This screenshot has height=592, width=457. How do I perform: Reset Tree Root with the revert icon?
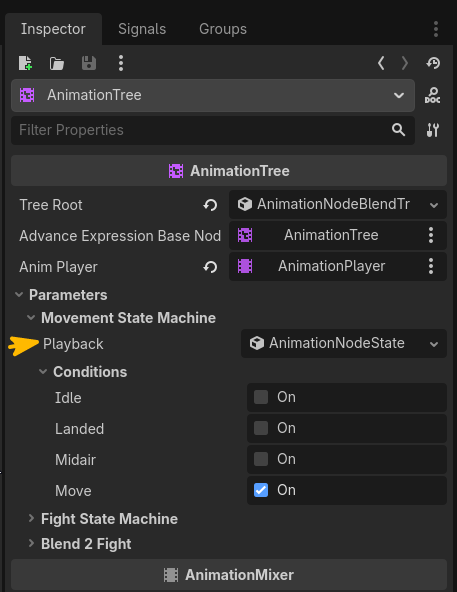pyautogui.click(x=210, y=205)
